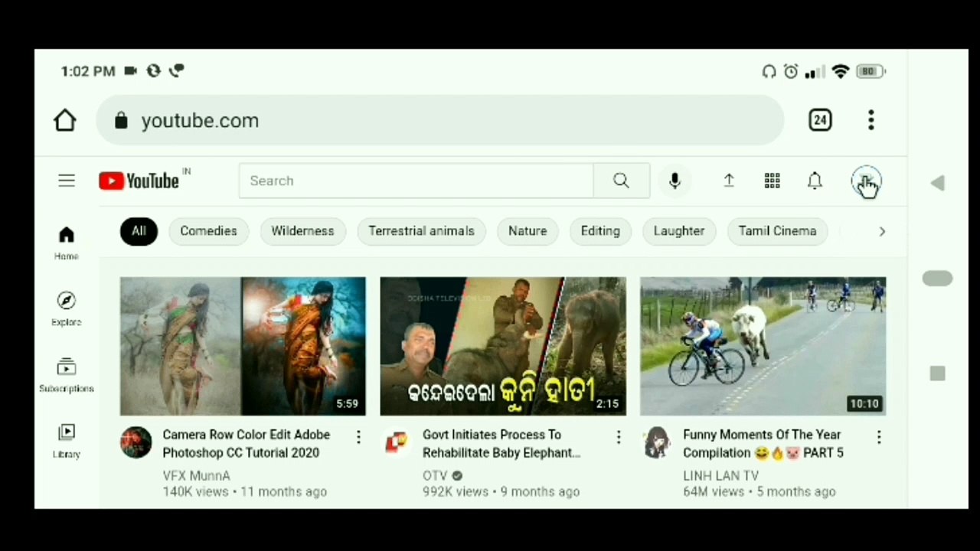Click the LINH LAN TV channel avatar
Image resolution: width=980 pixels, height=551 pixels.
(x=657, y=442)
